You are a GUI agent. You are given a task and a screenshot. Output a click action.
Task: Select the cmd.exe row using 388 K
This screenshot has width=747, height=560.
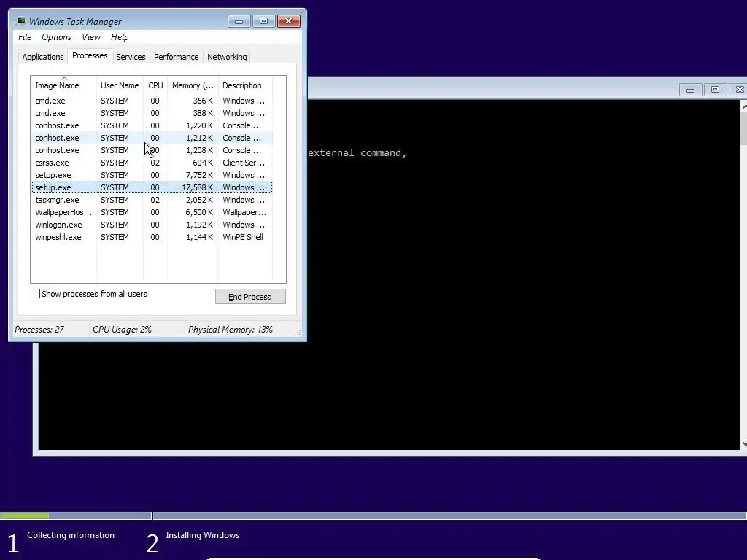pyautogui.click(x=152, y=113)
